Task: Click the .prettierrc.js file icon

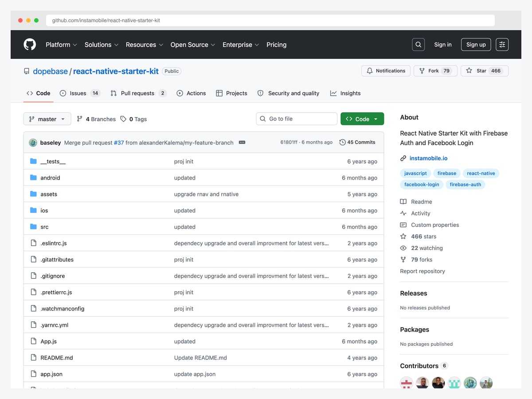Action: (x=33, y=292)
